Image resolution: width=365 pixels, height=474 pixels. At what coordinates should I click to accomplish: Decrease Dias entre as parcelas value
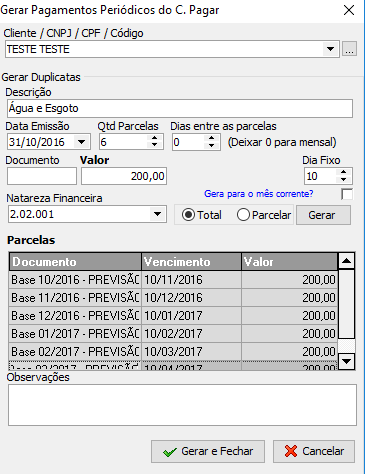pyautogui.click(x=211, y=146)
